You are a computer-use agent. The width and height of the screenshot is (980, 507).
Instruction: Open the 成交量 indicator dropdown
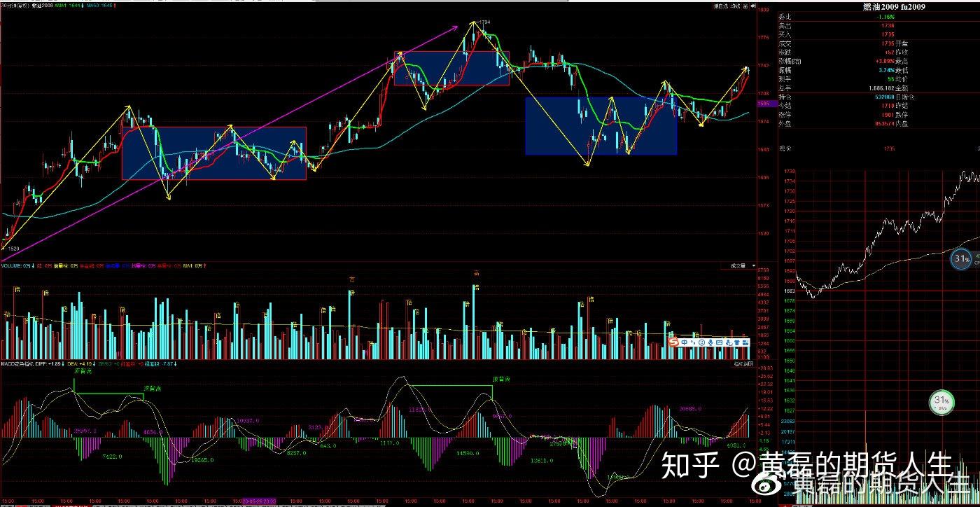(743, 266)
